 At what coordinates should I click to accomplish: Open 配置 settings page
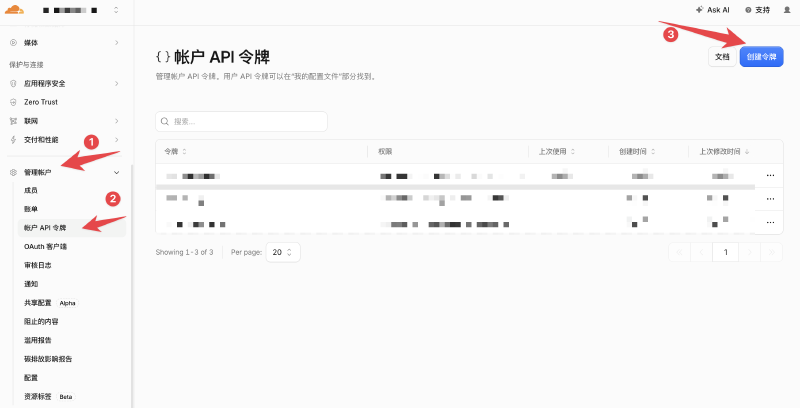[31, 377]
